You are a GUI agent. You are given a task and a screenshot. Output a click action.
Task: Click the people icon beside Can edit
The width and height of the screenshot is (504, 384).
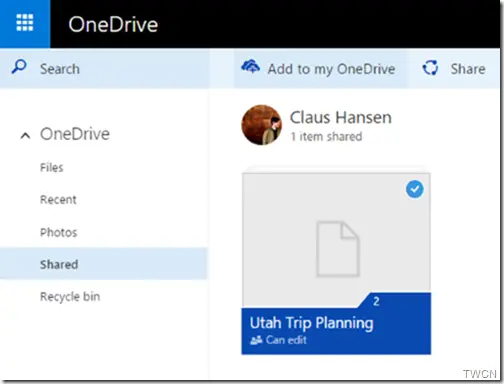coord(256,340)
